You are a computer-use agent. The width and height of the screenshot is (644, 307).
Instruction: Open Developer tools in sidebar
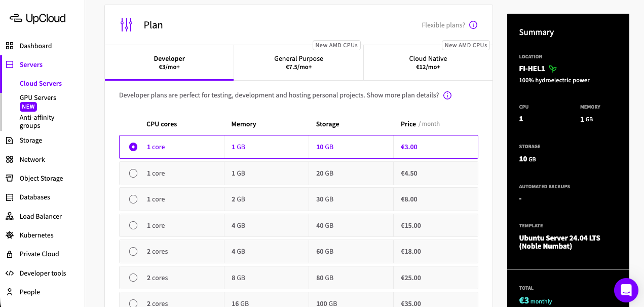click(x=43, y=273)
